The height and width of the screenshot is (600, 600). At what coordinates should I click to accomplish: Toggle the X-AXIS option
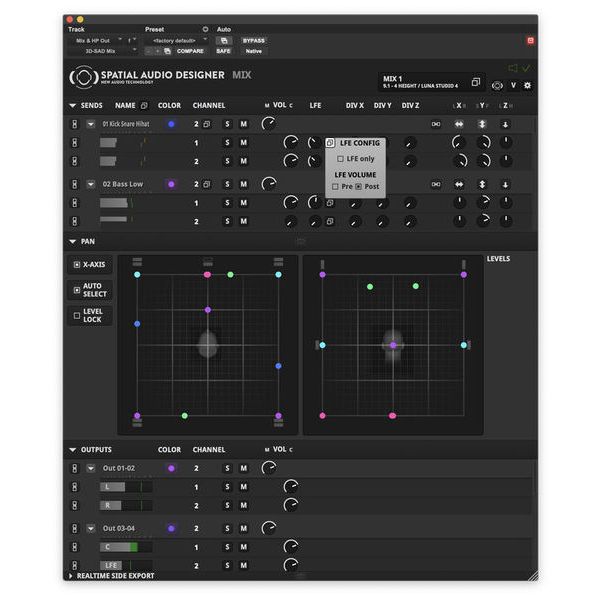[x=90, y=264]
